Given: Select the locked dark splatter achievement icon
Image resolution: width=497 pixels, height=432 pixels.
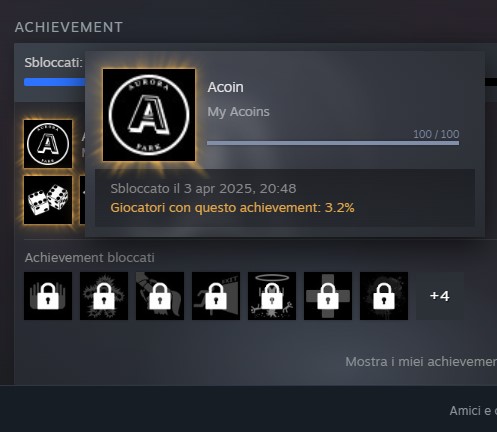Looking at the screenshot, I should [384, 296].
